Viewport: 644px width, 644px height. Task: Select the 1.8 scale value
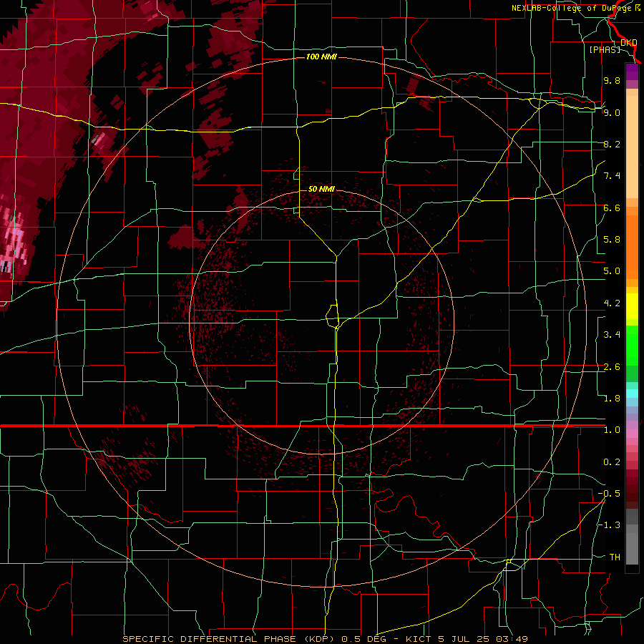(612, 399)
